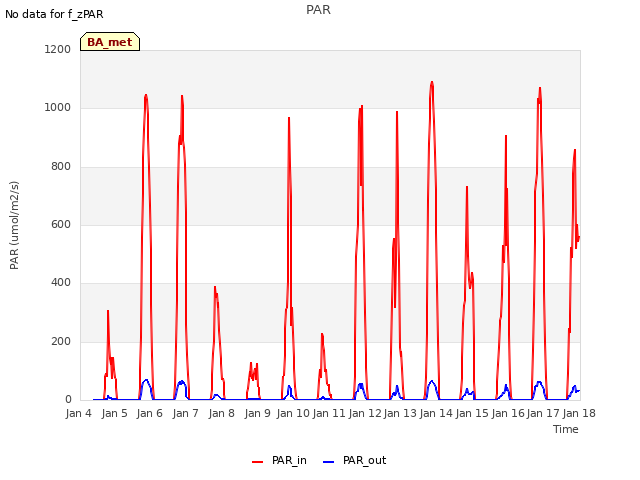Viewport: 640px width, 480px height.
Task: Click the highest PAR_in peak near Jan 14
Action: (432, 82)
